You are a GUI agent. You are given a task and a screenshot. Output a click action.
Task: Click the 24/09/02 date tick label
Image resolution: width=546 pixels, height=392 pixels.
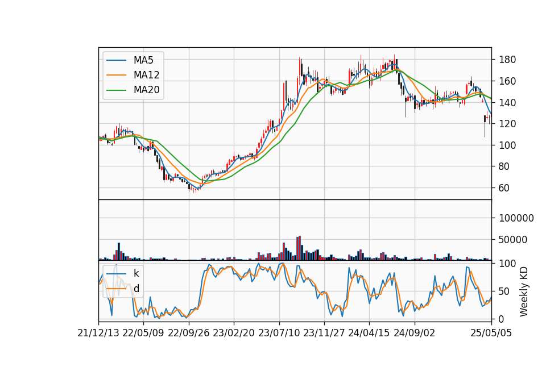(x=415, y=333)
